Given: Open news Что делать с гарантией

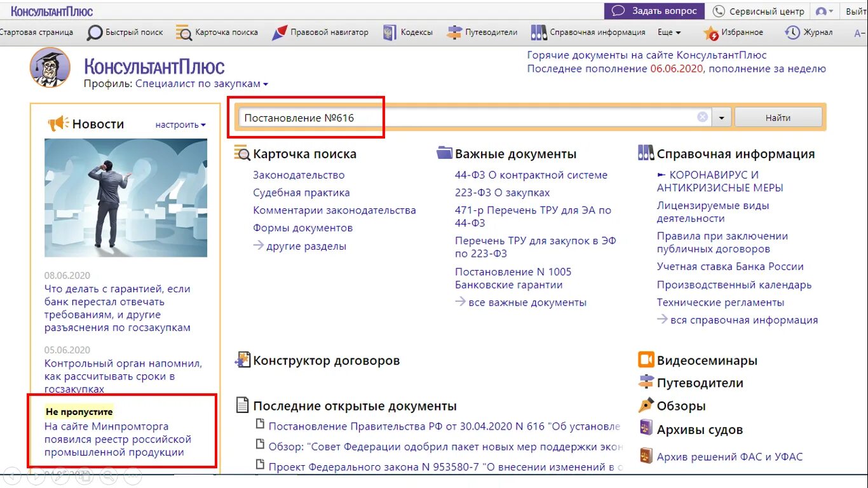Looking at the screenshot, I should coord(118,308).
